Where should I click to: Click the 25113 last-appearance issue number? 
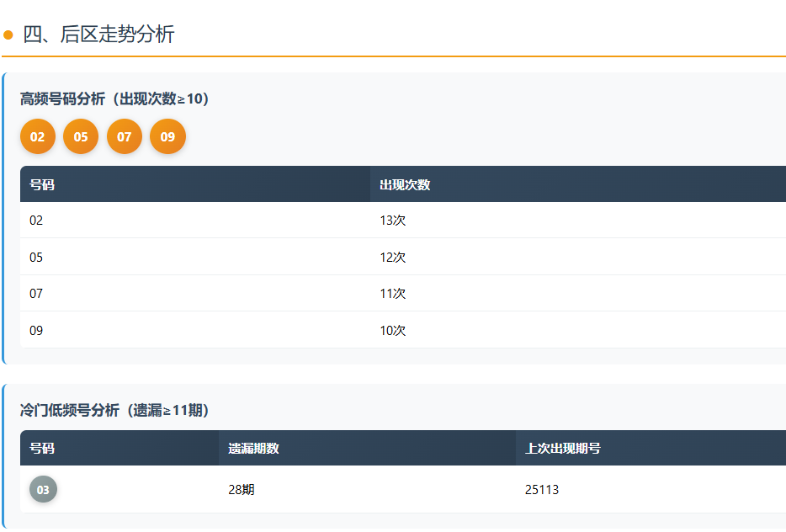[x=542, y=489]
